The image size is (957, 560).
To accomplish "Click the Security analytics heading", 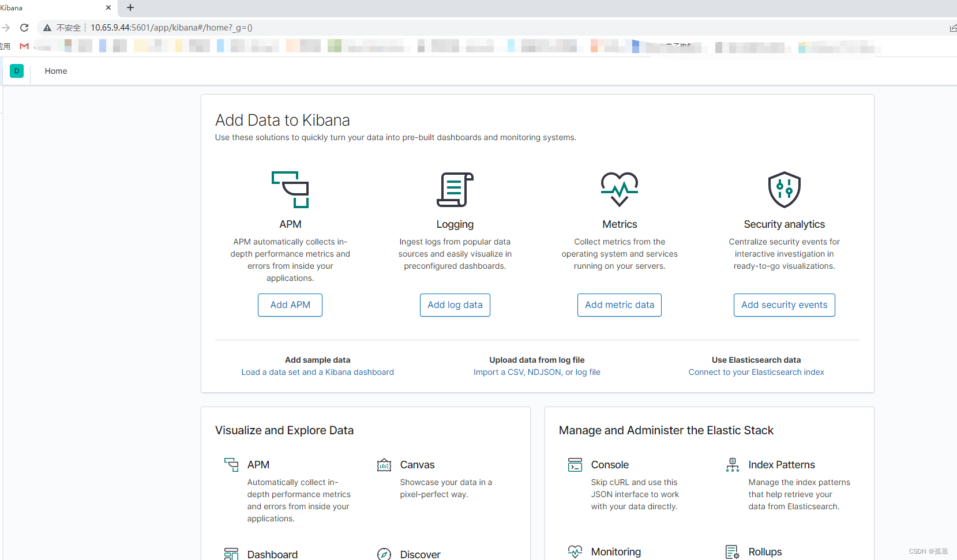I will pyautogui.click(x=785, y=224).
